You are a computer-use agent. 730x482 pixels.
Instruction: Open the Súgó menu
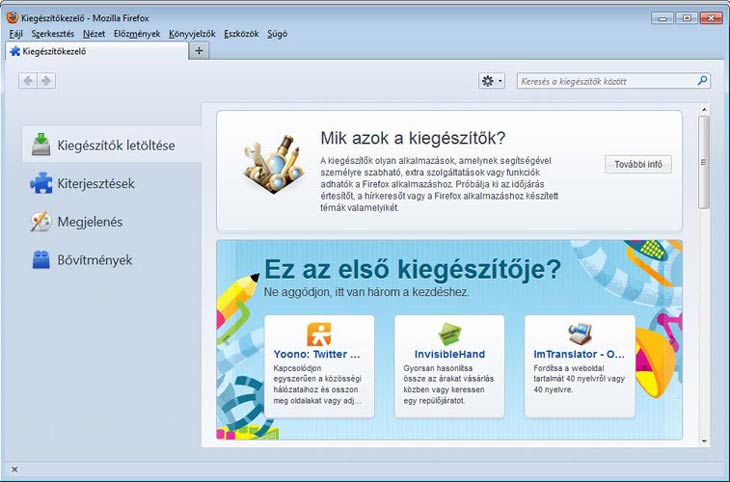(277, 34)
